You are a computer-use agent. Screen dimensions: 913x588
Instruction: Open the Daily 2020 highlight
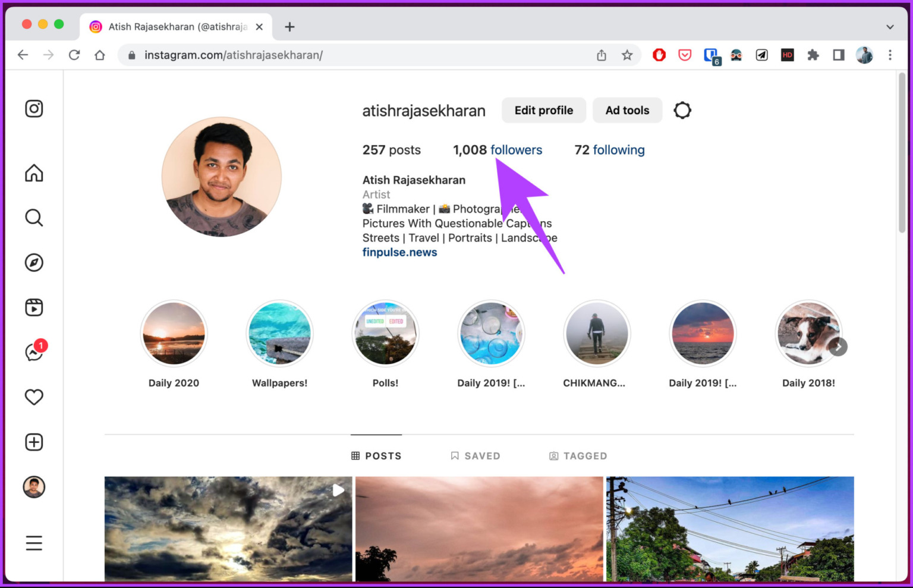(x=173, y=334)
